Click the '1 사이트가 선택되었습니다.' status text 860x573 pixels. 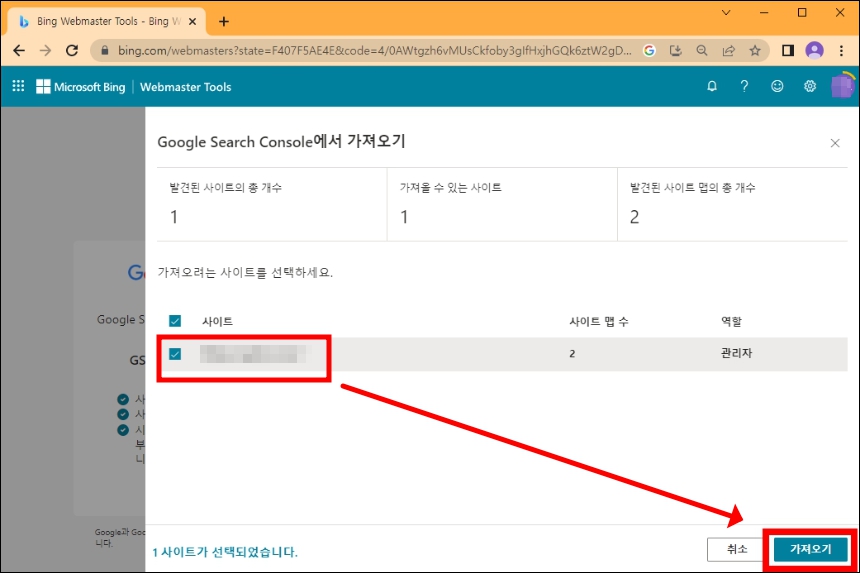(x=225, y=552)
